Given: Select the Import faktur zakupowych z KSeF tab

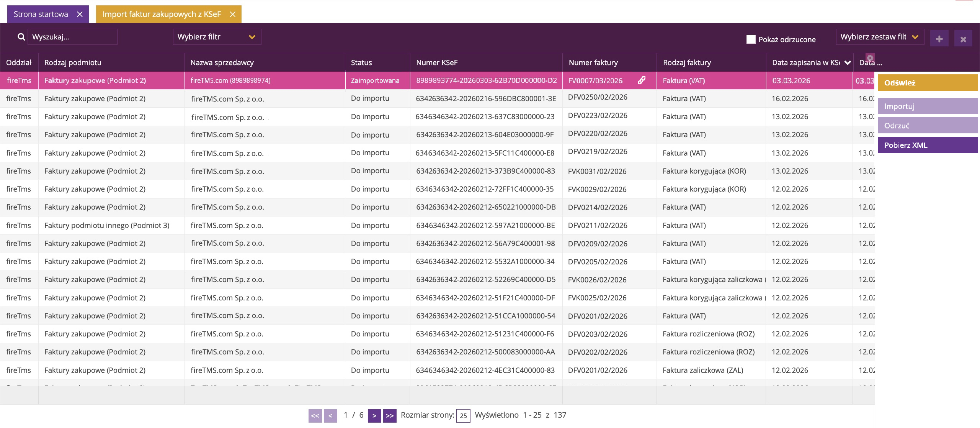Looking at the screenshot, I should coord(162,14).
